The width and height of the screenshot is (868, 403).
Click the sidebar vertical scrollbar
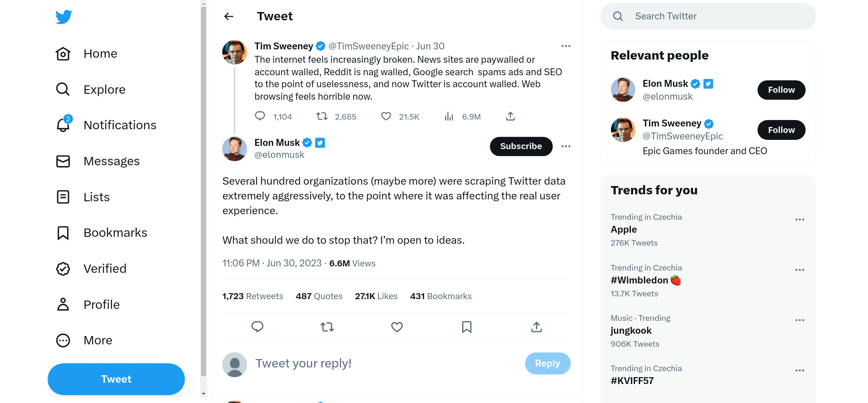203,185
